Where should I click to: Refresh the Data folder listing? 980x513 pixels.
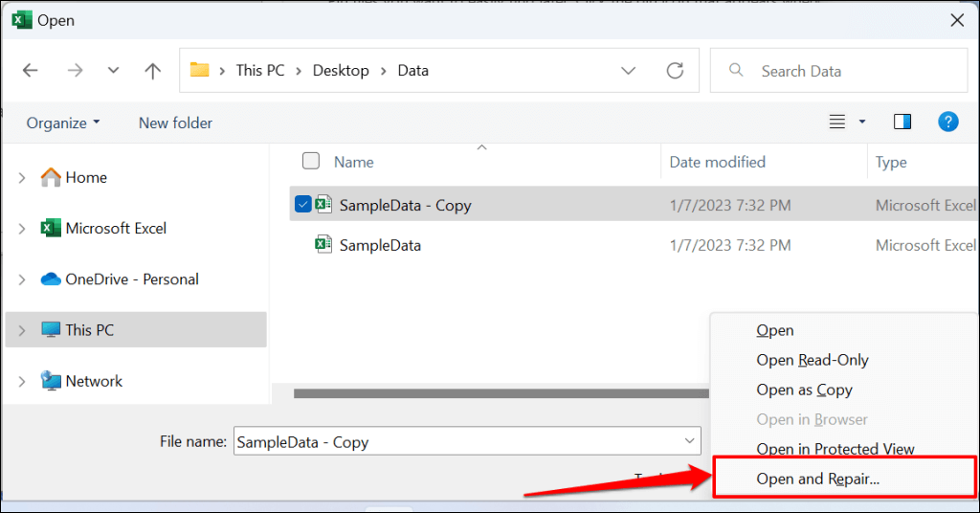675,71
